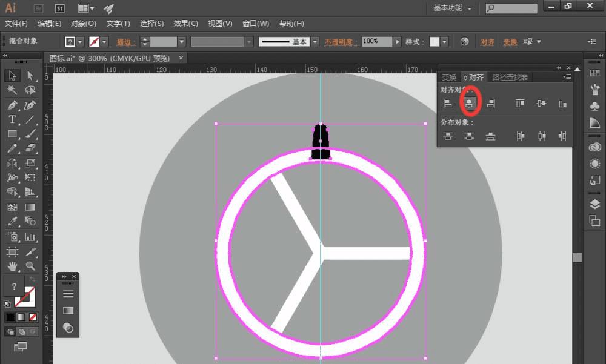The image size is (606, 364).
Task: Switch to Draw Behind mode
Action: [22, 331]
